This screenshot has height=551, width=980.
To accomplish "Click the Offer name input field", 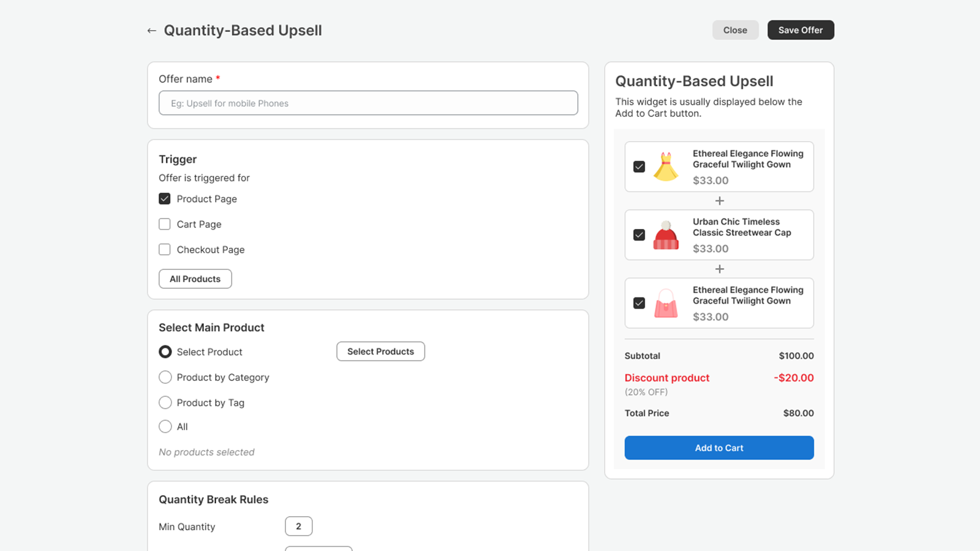I will pos(368,103).
